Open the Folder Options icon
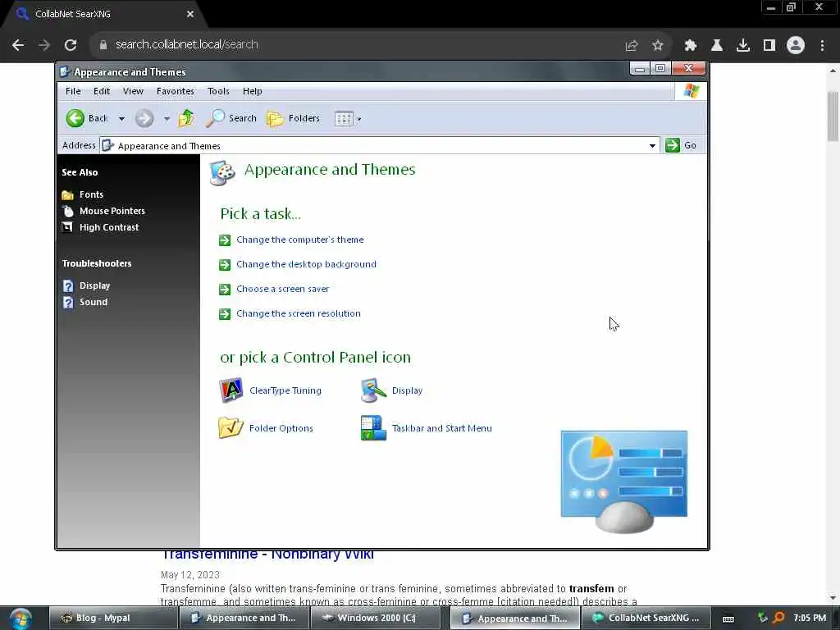The width and height of the screenshot is (840, 630). [231, 428]
